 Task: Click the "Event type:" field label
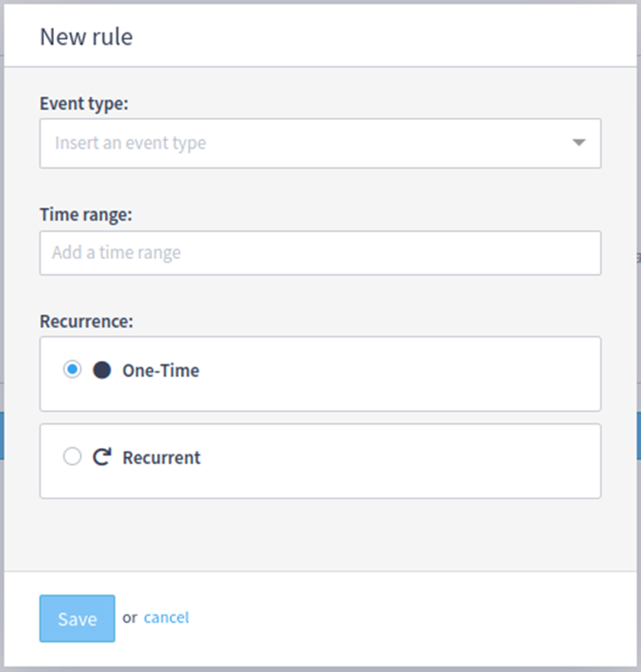85,103
